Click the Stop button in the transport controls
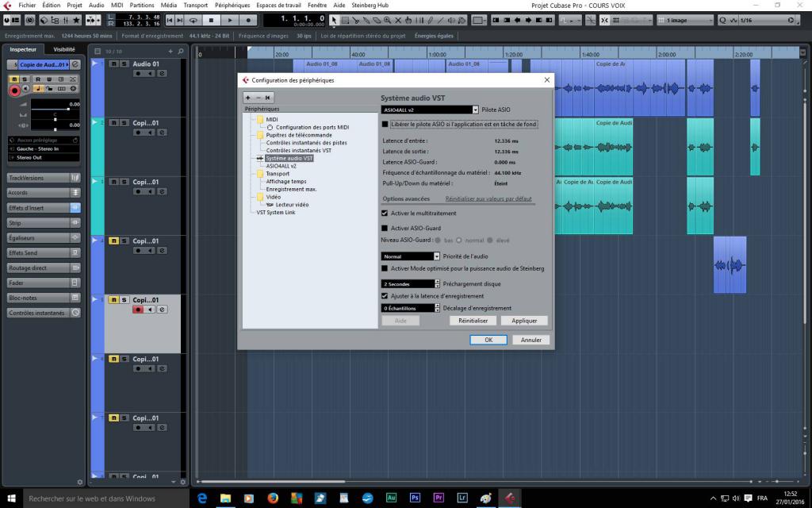 211,20
